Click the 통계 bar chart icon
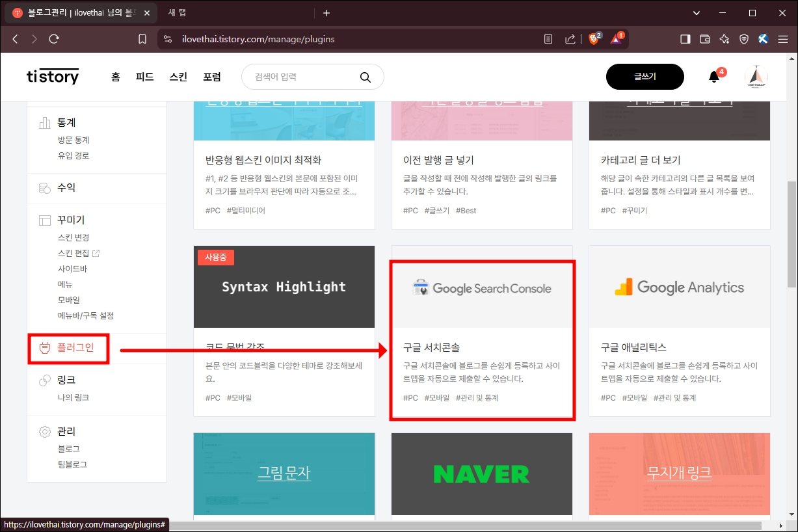Screen dimensions: 798x532 [45, 123]
